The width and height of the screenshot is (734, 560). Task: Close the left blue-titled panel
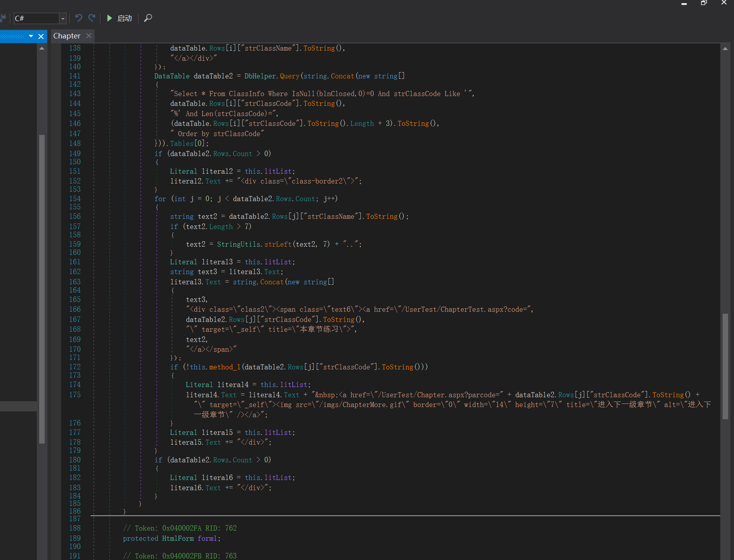(41, 36)
